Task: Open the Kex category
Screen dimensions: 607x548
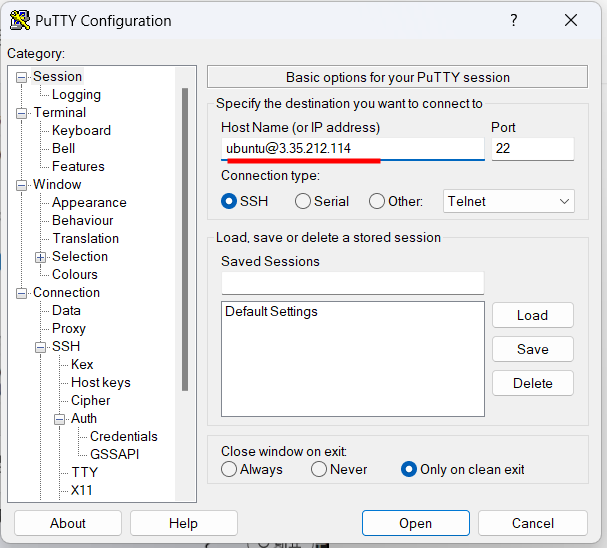Action: point(82,365)
